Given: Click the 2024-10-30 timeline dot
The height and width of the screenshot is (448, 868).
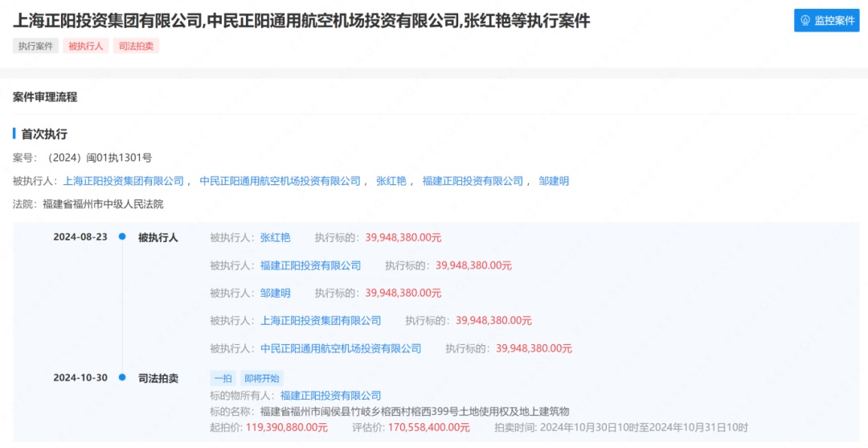Looking at the screenshot, I should click(122, 378).
